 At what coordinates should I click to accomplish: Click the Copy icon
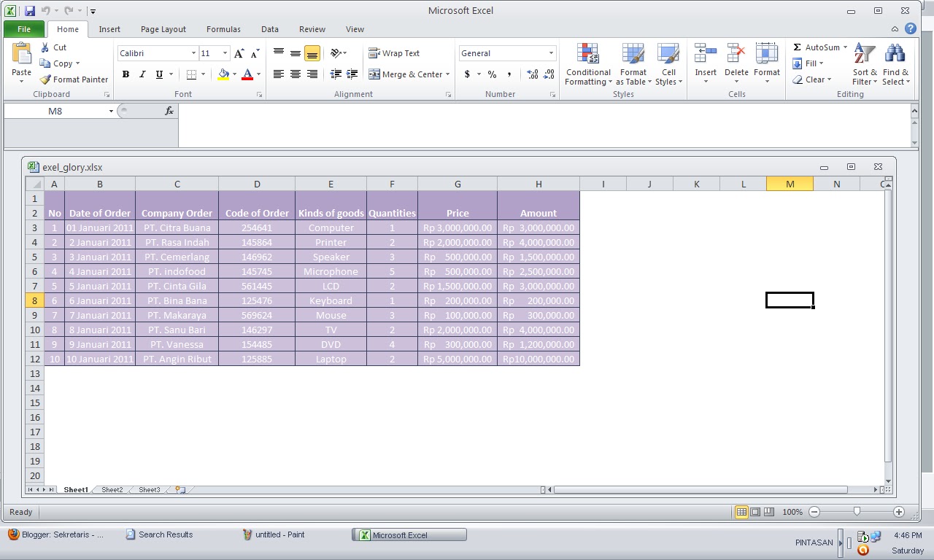coord(45,63)
